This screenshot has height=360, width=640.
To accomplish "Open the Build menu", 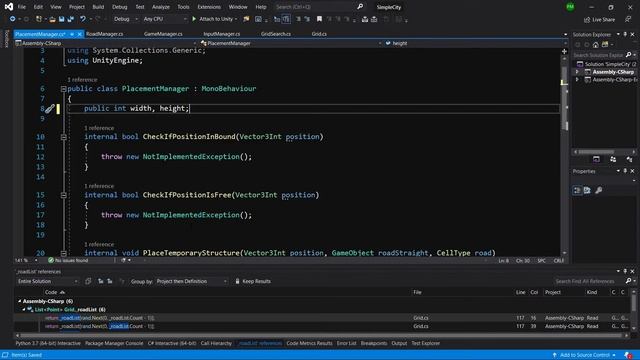I will pos(98,7).
